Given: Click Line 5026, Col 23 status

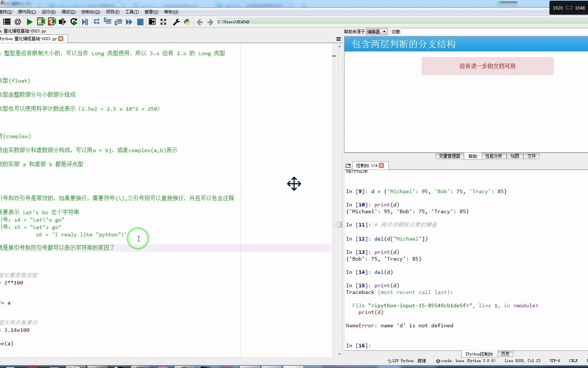Looking at the screenshot, I should pos(522,361).
